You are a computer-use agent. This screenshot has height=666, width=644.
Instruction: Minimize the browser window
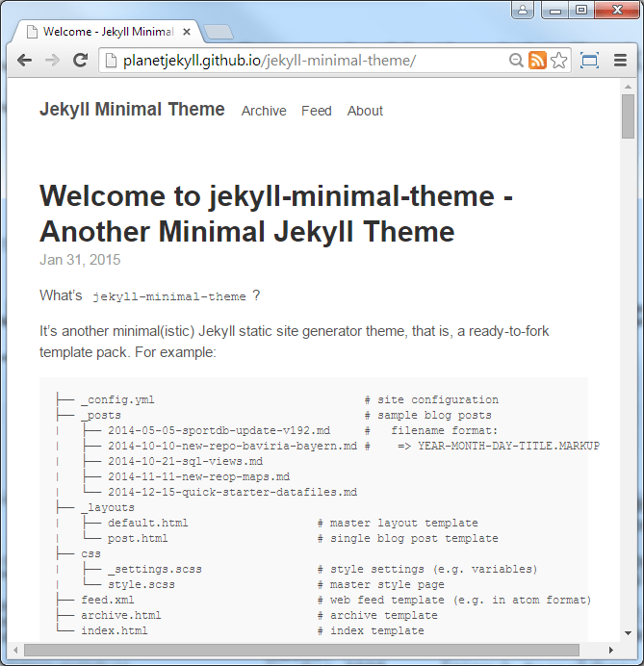point(554,11)
